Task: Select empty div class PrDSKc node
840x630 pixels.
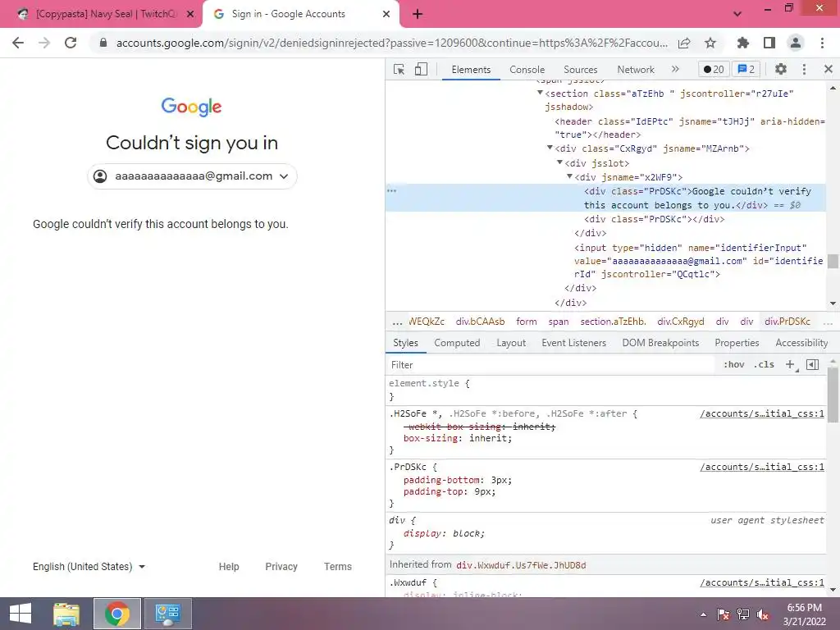Action: [654, 219]
